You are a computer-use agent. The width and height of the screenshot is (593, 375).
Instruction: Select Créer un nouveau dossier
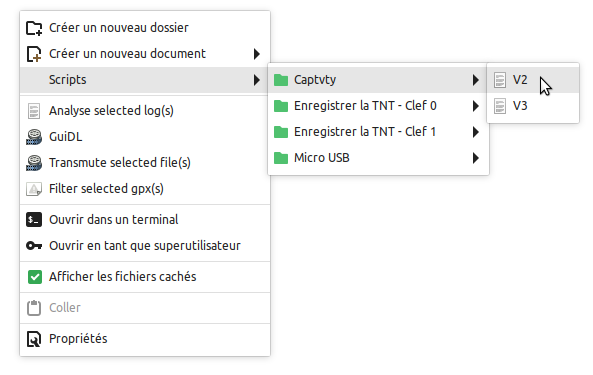pos(145,28)
